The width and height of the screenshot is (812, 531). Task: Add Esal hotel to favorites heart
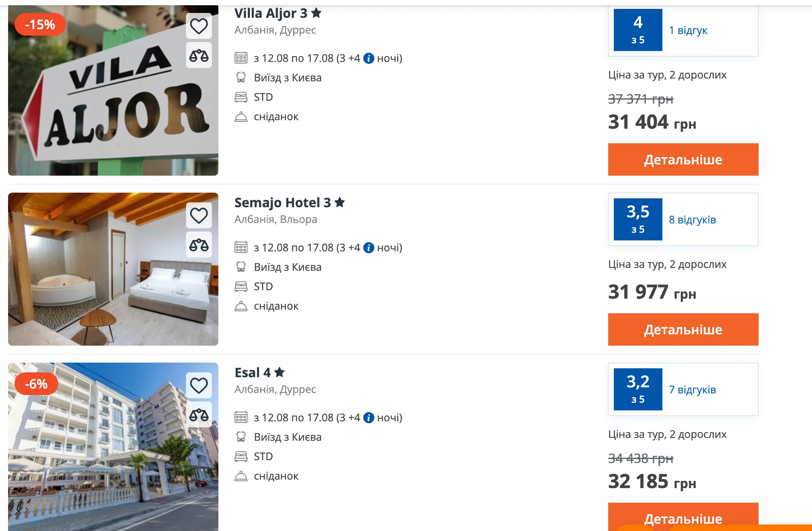(199, 385)
